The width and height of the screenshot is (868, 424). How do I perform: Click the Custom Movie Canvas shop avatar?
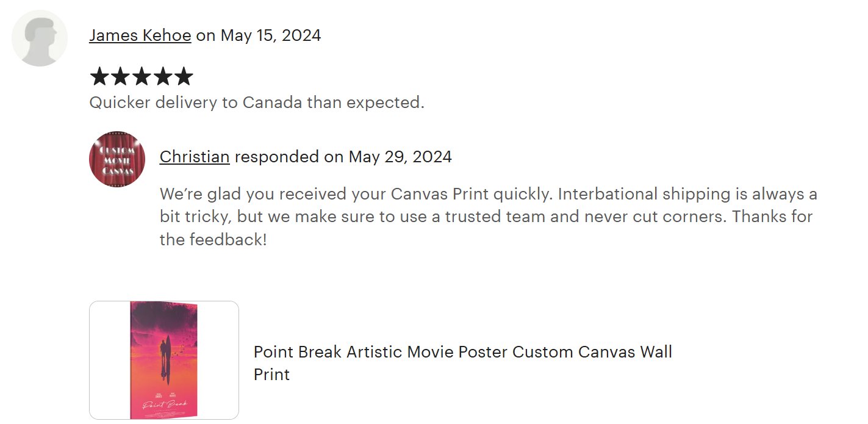pos(117,159)
